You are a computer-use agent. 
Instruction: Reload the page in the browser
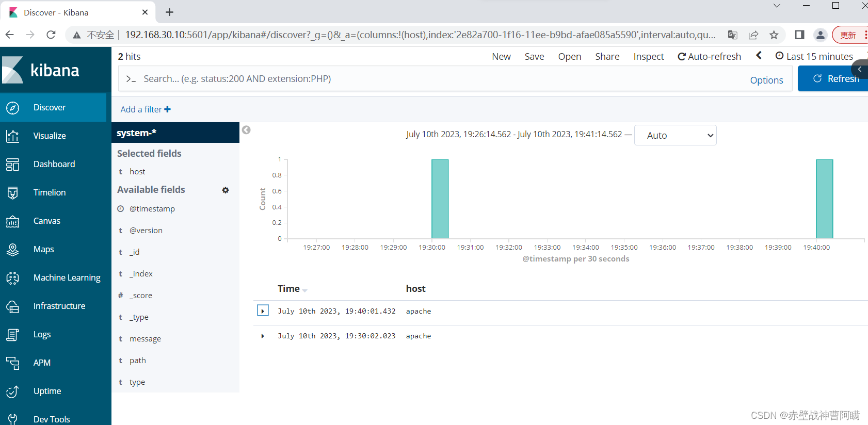(51, 35)
